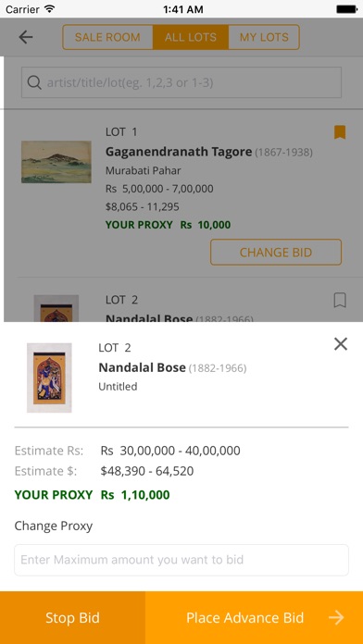Tap the back arrow icon
This screenshot has width=363, height=644.
click(26, 37)
